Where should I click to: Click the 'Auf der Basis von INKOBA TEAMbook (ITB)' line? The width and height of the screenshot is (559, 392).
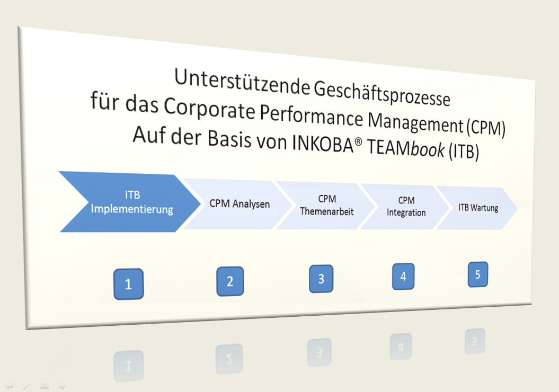click(306, 143)
